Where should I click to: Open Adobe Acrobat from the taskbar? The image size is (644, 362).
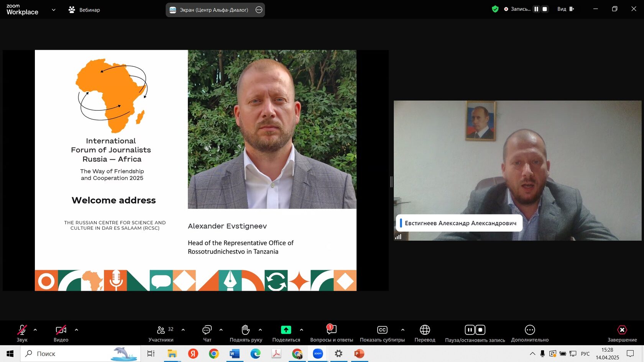coord(276,354)
